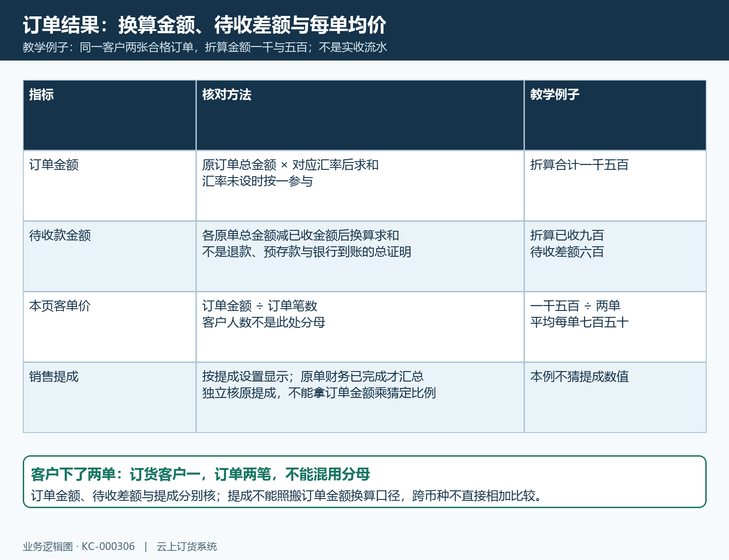
Task: Select the text 待收差额六百
Action: click(x=567, y=252)
